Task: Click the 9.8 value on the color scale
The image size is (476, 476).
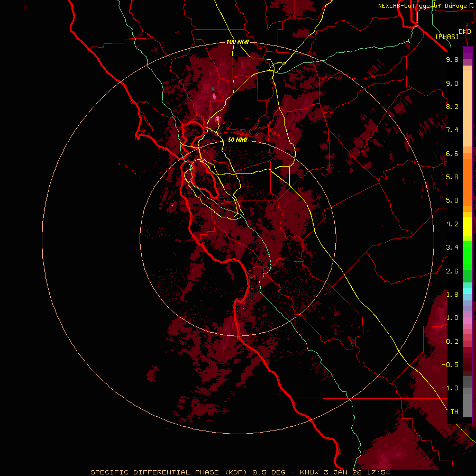Action: pyautogui.click(x=452, y=60)
